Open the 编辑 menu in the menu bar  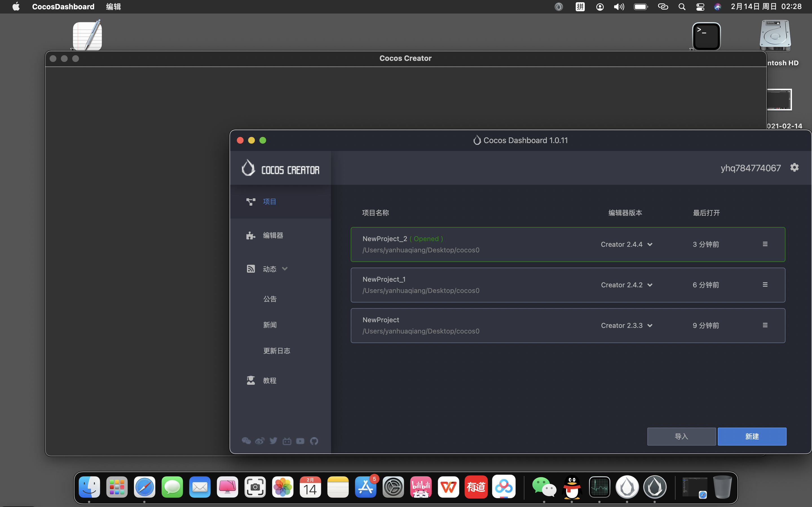[x=113, y=7]
